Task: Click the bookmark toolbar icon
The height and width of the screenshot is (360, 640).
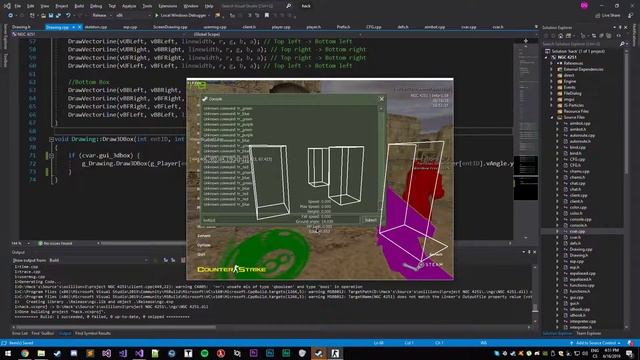Action: click(267, 16)
